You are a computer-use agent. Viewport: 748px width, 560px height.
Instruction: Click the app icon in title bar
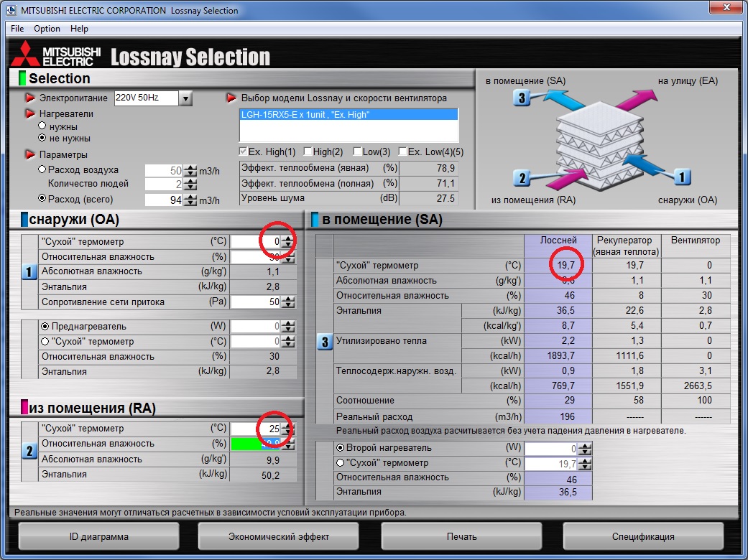pos(11,10)
